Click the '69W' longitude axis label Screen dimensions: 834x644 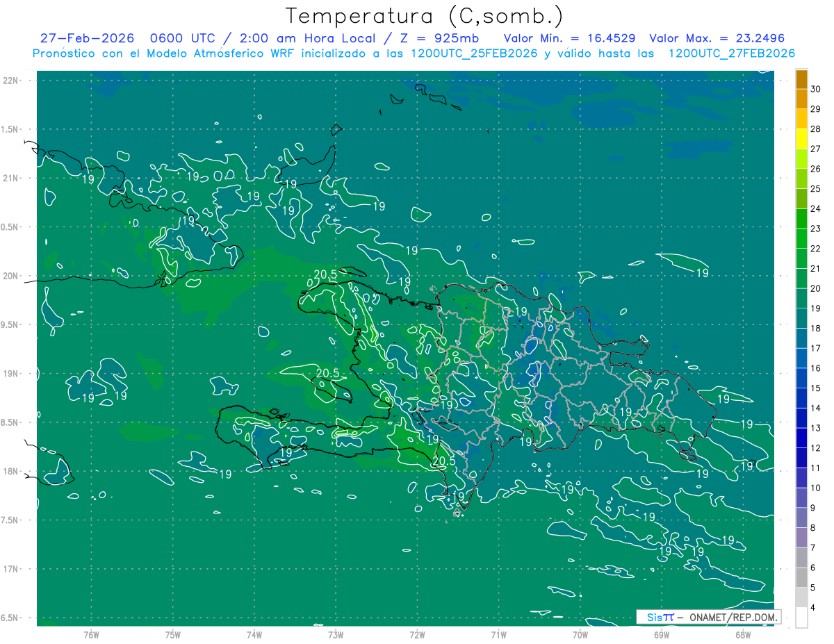point(662,634)
